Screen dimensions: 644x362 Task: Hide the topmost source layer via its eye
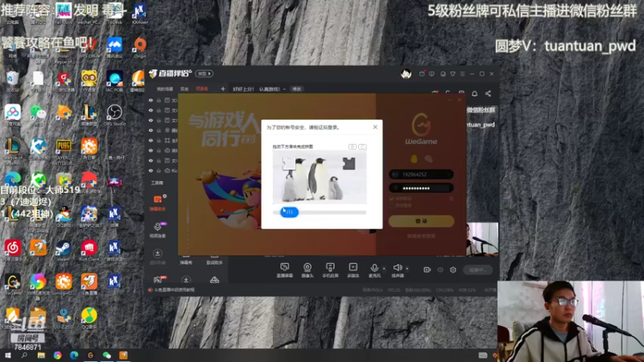coord(151,100)
